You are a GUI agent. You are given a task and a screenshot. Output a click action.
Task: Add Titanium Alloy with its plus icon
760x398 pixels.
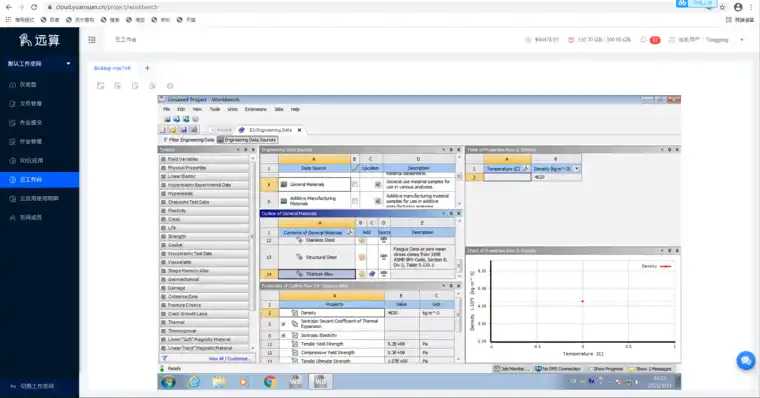pyautogui.click(x=362, y=274)
